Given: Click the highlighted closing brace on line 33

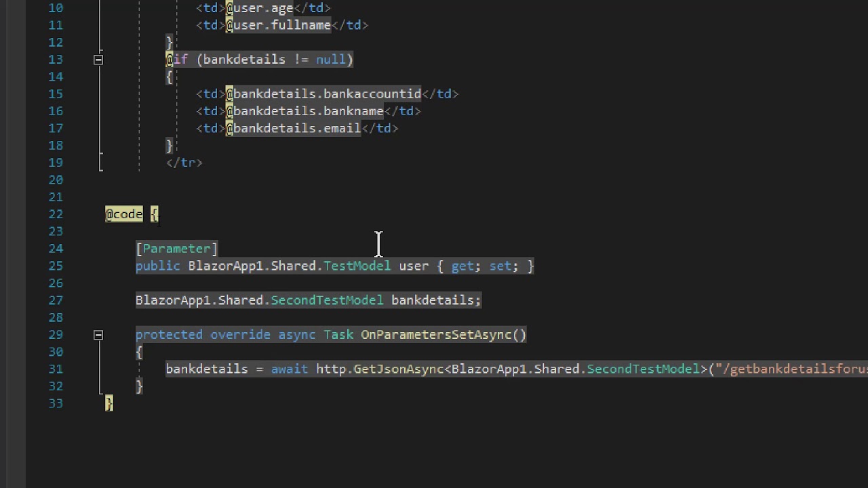Looking at the screenshot, I should [109, 403].
